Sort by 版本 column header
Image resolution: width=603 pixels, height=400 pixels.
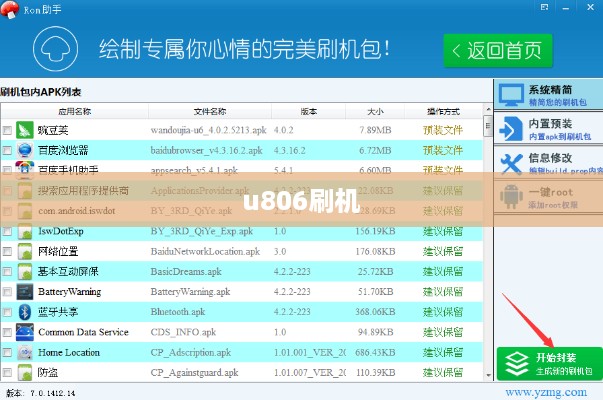pyautogui.click(x=308, y=112)
